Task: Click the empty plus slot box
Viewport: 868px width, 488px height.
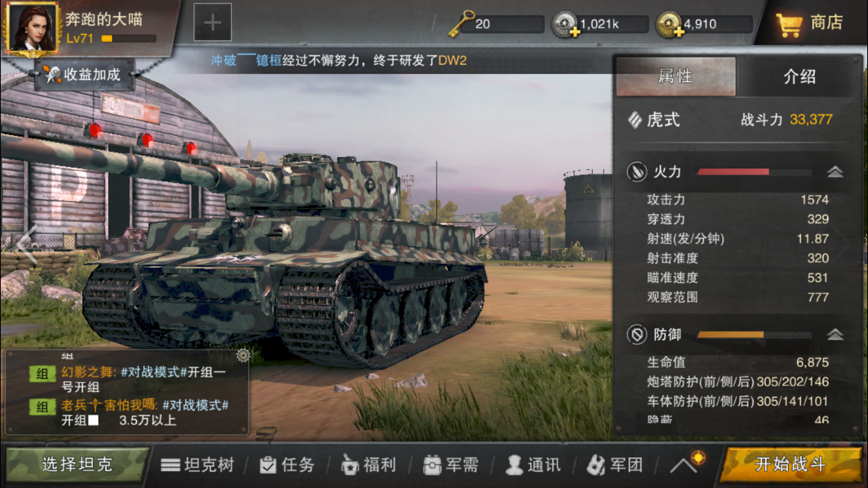Action: pos(213,22)
